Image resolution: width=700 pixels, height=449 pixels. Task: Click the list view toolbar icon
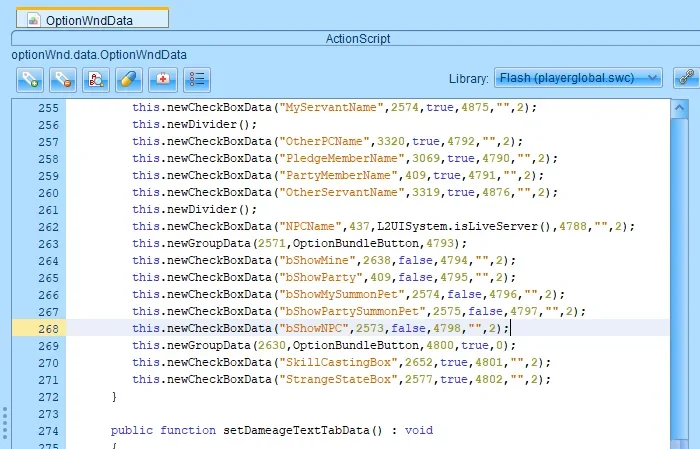coord(197,80)
